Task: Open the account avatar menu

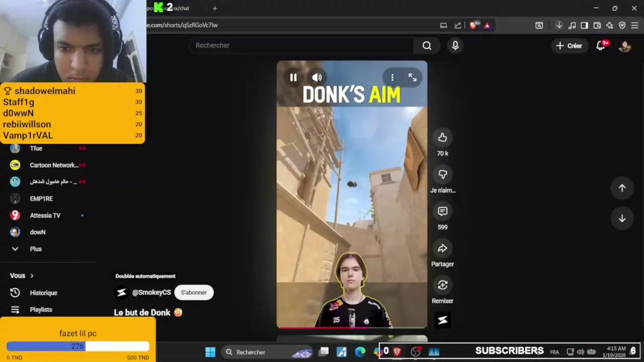Action: click(x=625, y=46)
